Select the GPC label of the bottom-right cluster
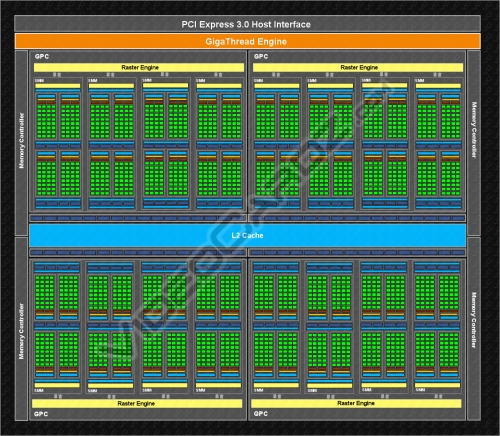The width and height of the screenshot is (500, 436). 261,414
